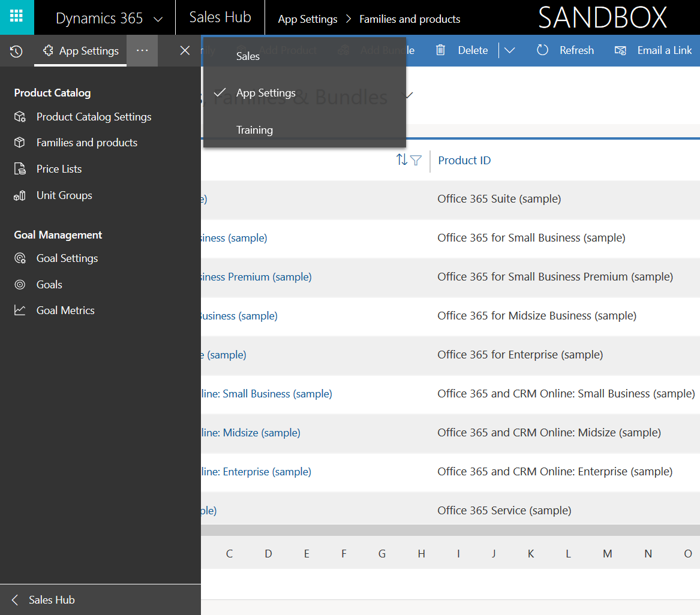The image size is (700, 615).
Task: Choose App Settings in area menu
Action: [x=305, y=93]
